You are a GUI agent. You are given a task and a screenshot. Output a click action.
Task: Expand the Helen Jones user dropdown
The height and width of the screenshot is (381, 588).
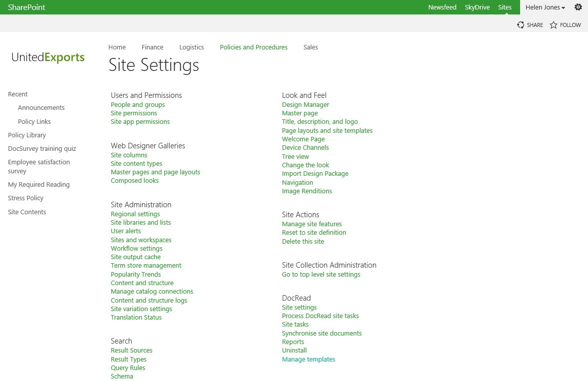click(x=545, y=7)
